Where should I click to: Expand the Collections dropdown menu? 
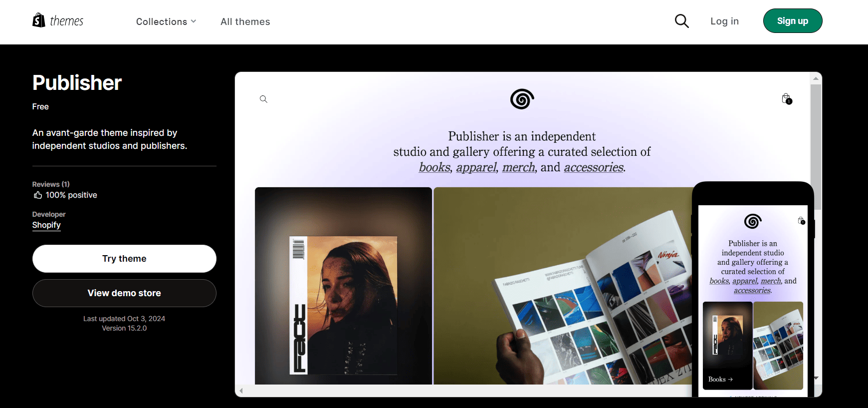166,21
